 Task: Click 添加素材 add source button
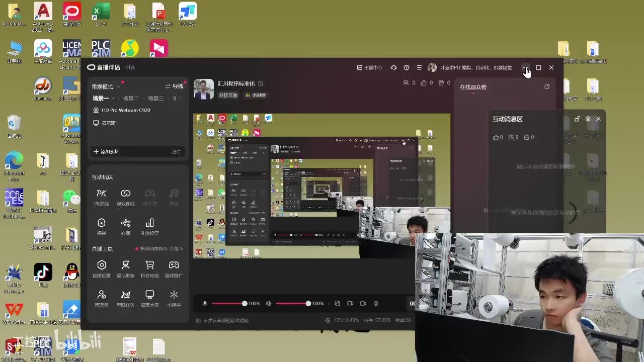click(106, 151)
